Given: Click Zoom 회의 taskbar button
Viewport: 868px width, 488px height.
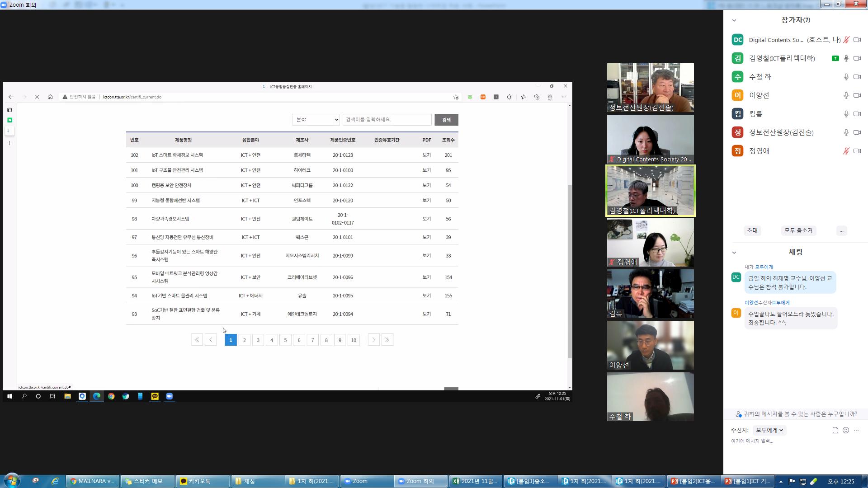Looking at the screenshot, I should click(420, 481).
